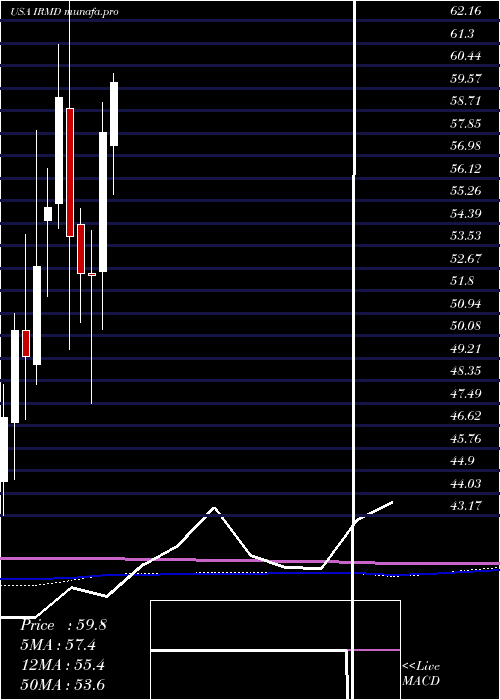Click the 51.8 price axis label
Screen dimensions: 500x700
click(462, 281)
